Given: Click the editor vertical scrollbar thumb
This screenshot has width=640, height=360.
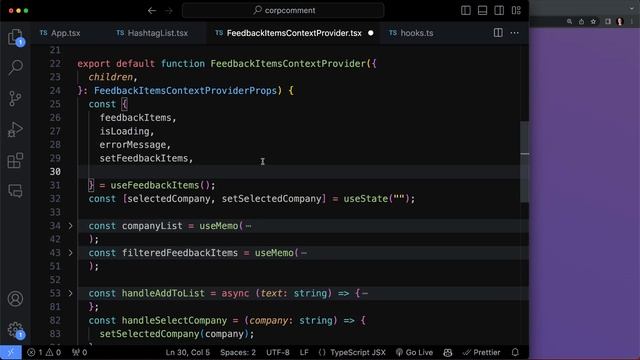Looking at the screenshot, I should pos(524,161).
